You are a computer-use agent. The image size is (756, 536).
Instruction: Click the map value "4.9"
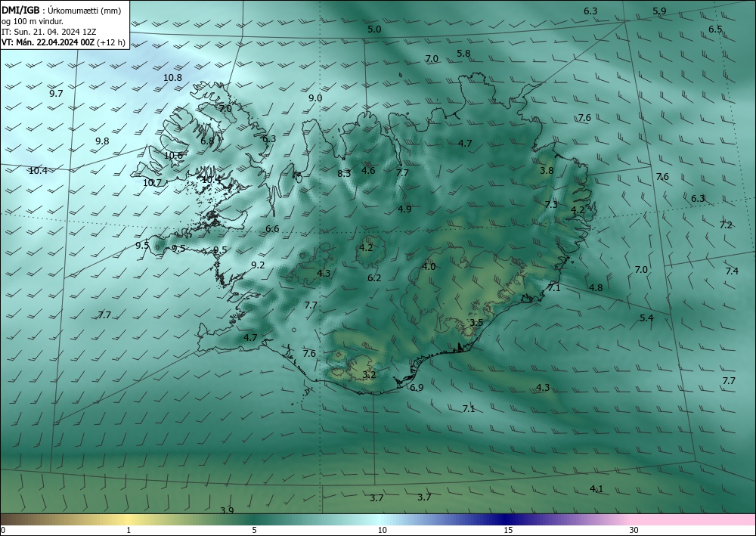pos(404,209)
